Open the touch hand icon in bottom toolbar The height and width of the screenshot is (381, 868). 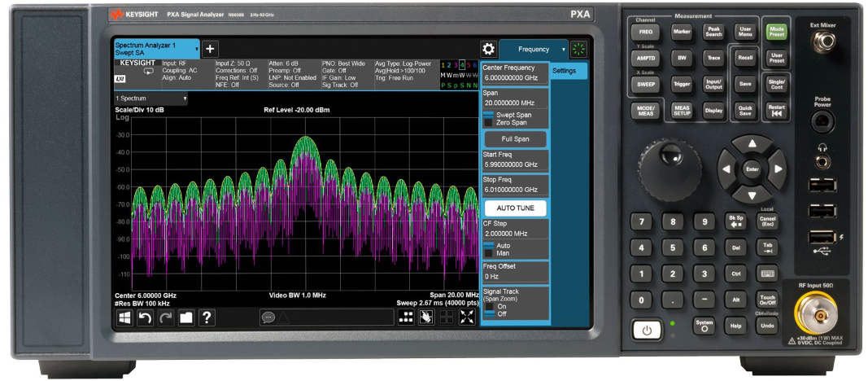click(425, 317)
